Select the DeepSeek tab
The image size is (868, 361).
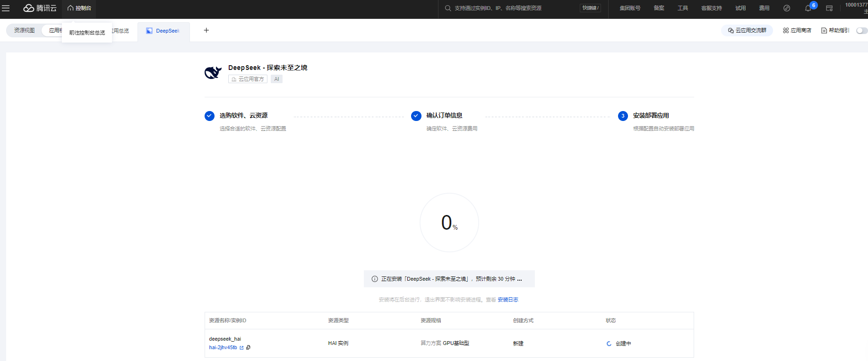pyautogui.click(x=163, y=31)
